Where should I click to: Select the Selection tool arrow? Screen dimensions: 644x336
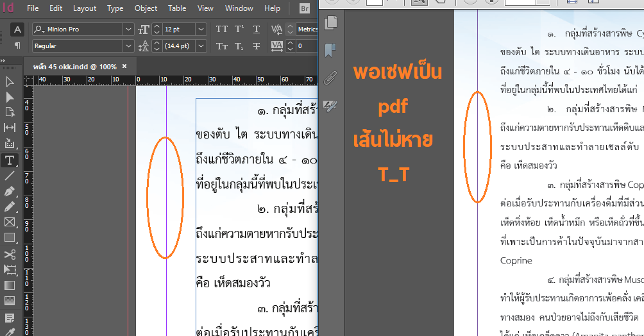coord(10,82)
